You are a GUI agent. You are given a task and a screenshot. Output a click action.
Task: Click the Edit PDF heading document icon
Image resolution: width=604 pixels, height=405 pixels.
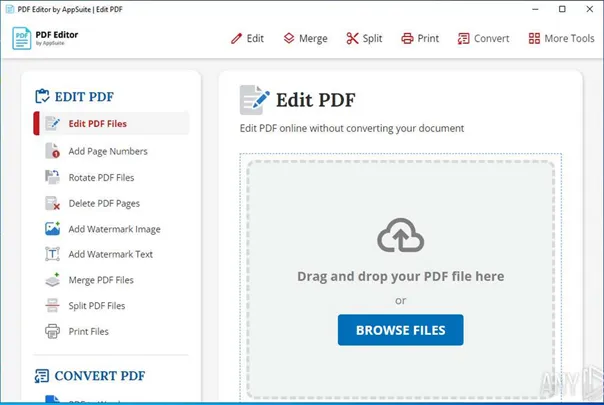click(255, 100)
